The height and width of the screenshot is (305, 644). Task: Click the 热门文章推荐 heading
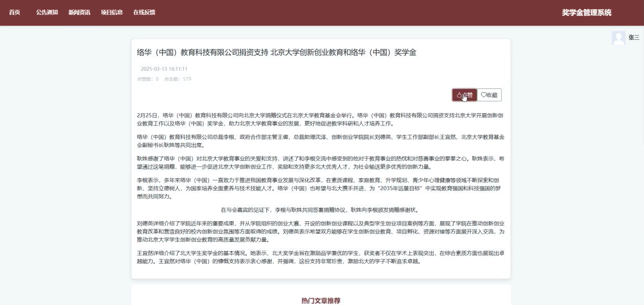coord(321,301)
